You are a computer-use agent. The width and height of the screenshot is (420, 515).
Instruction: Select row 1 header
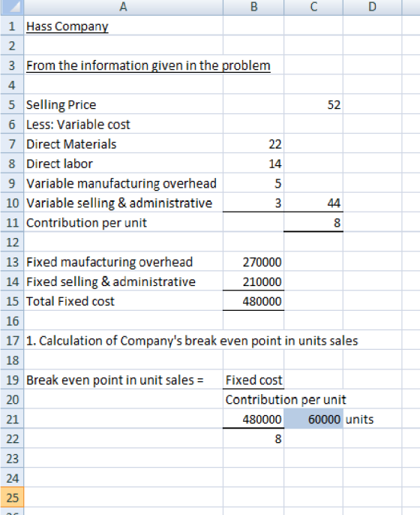(12, 26)
